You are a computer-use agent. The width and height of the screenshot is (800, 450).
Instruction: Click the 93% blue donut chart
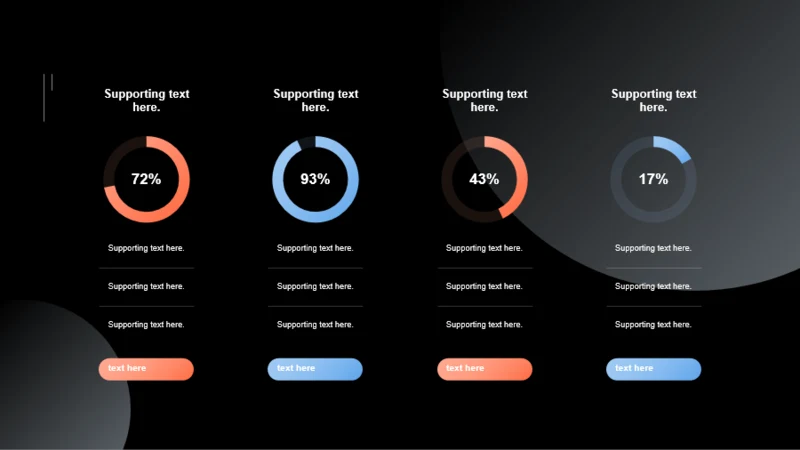coord(315,179)
